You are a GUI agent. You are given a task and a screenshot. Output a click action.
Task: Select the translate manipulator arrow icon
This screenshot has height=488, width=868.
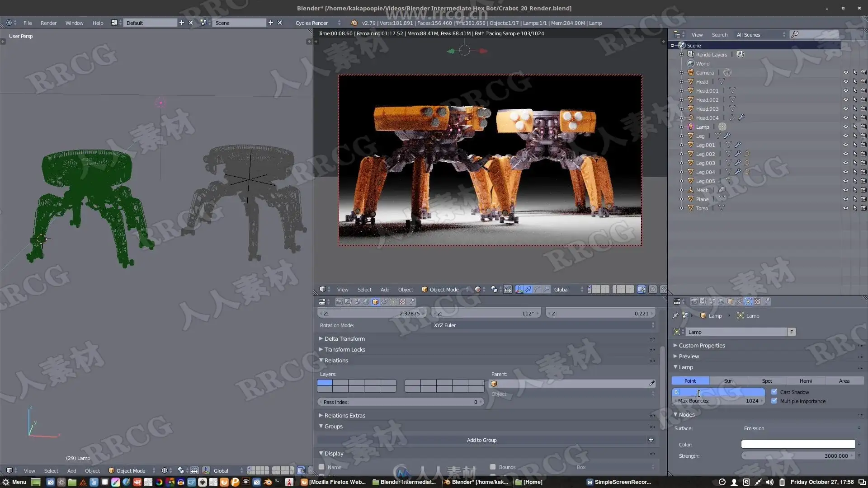click(x=528, y=290)
